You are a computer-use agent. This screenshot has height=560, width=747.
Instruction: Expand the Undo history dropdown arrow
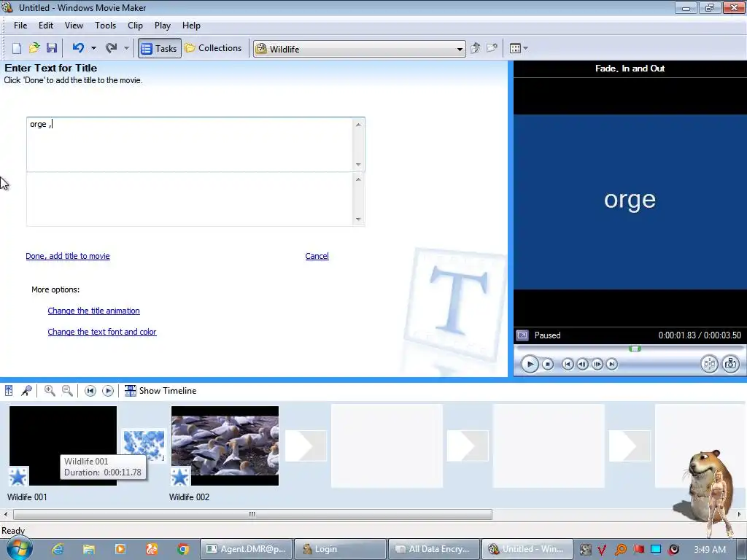point(93,48)
